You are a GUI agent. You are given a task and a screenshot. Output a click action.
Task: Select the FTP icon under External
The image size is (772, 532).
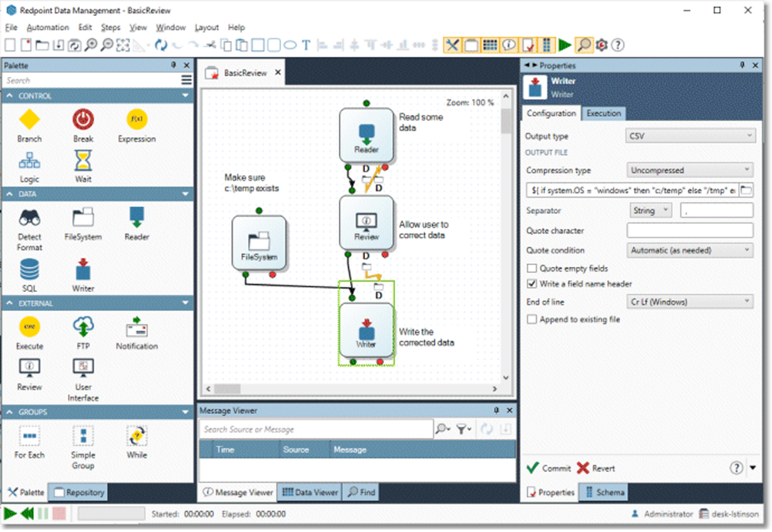tap(83, 327)
